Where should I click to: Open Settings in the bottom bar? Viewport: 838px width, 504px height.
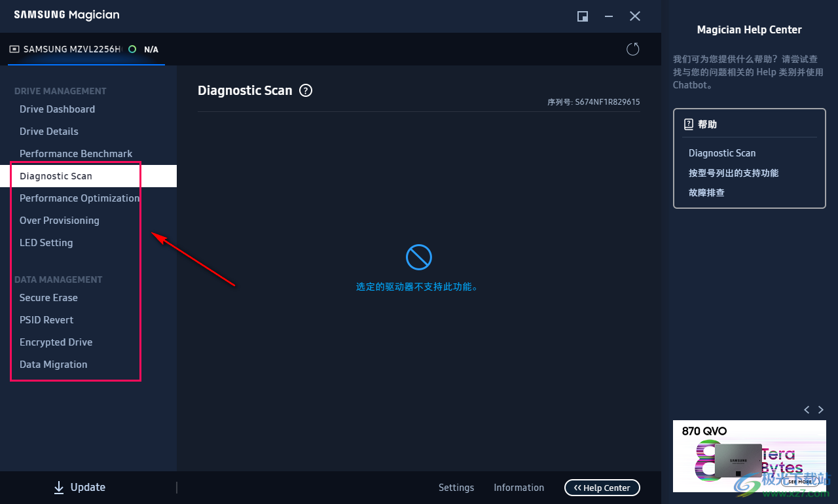coord(456,488)
